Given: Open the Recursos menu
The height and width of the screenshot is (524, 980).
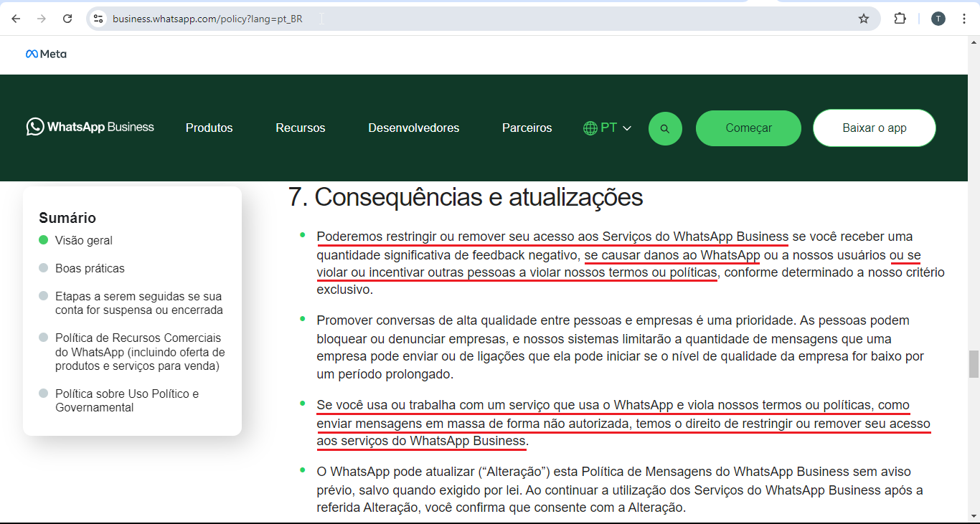Looking at the screenshot, I should [301, 128].
